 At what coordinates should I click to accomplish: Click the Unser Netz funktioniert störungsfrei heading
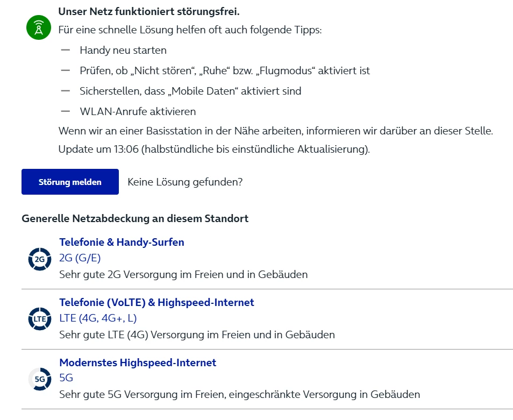[148, 11]
